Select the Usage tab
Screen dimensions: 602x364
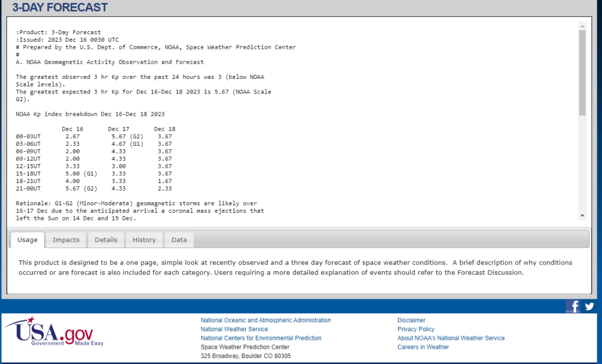[x=27, y=239]
